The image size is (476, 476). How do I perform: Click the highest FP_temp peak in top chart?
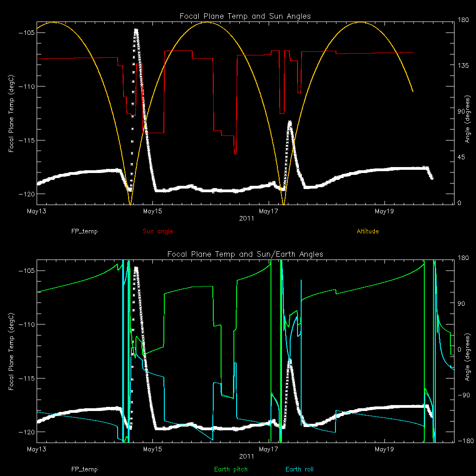click(135, 30)
